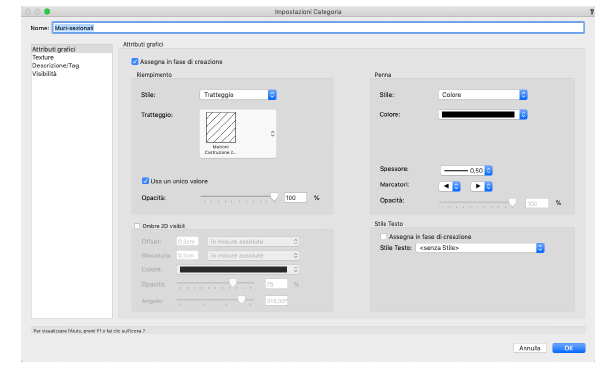Click the Nome text field
The image size is (613, 366).
point(319,28)
